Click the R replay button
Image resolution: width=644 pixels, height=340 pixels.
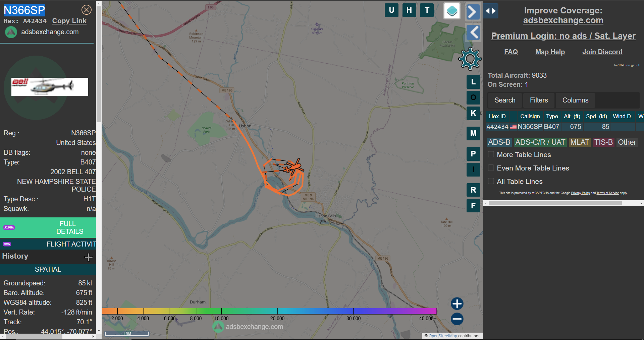point(473,190)
